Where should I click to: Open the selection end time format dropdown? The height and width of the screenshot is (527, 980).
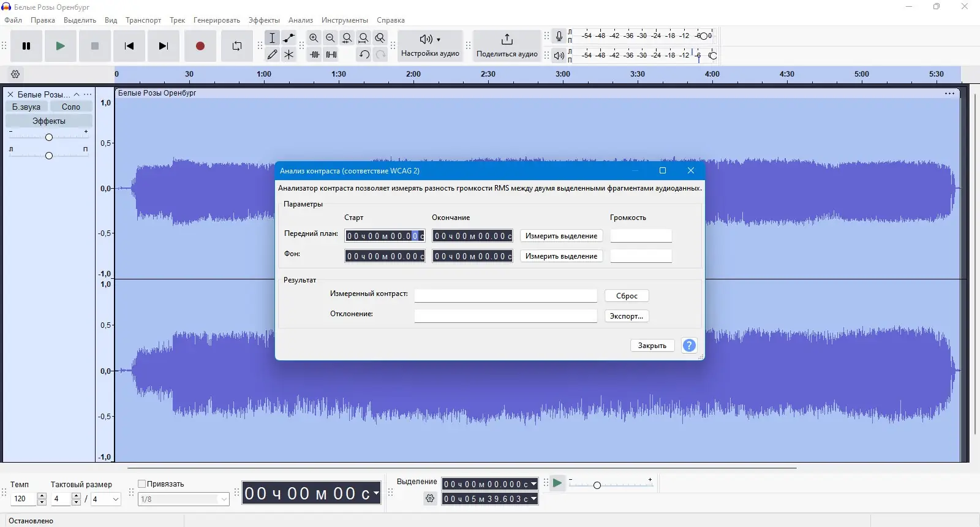534,499
